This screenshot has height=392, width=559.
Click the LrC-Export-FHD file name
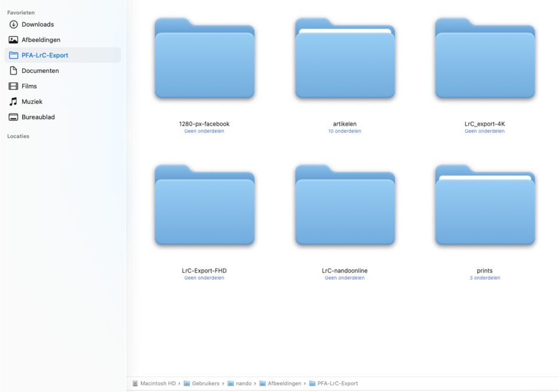point(204,271)
